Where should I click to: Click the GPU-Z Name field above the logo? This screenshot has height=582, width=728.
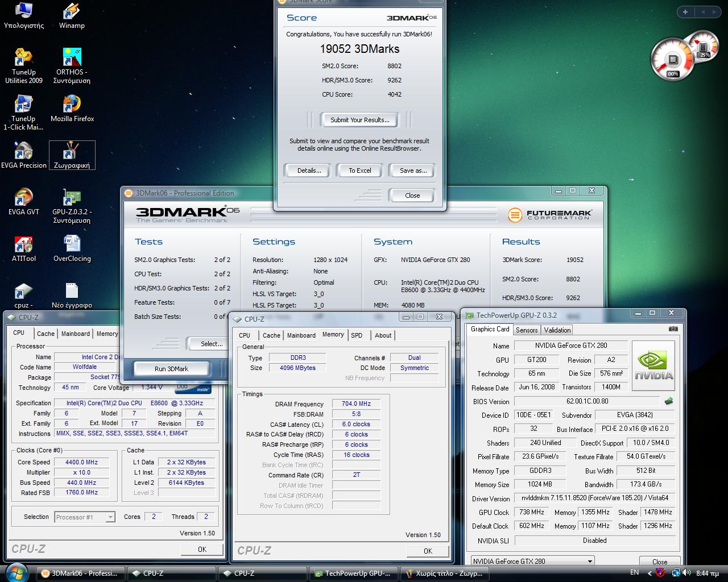pos(571,346)
